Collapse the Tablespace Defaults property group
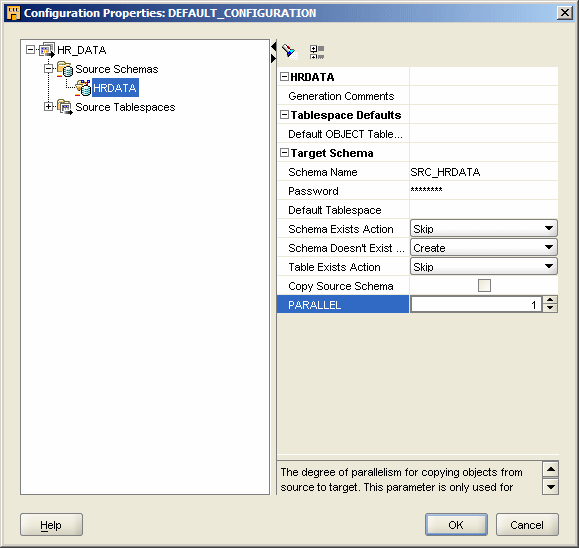 coord(284,115)
